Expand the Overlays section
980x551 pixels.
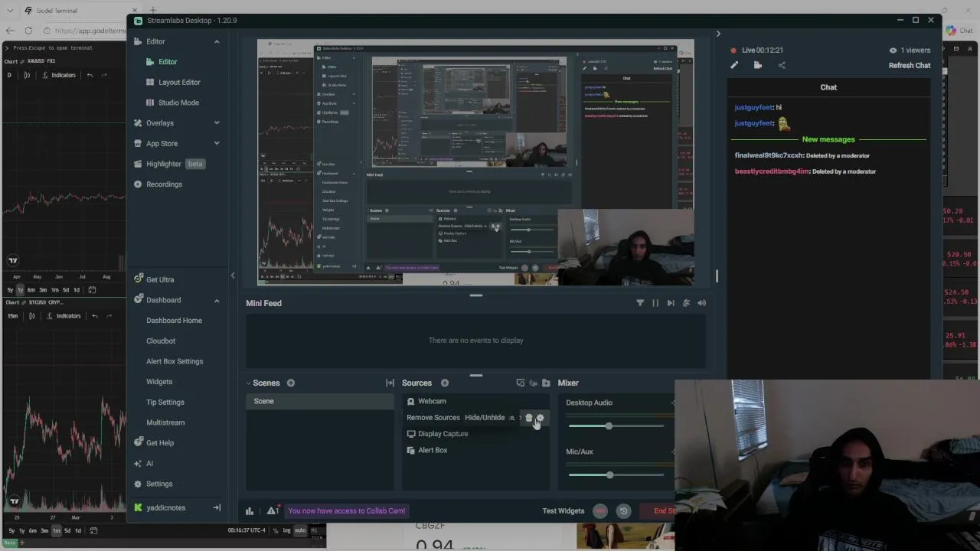(x=217, y=122)
